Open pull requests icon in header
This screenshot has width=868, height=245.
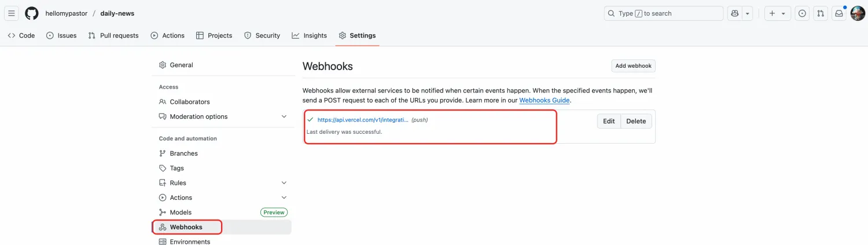821,13
